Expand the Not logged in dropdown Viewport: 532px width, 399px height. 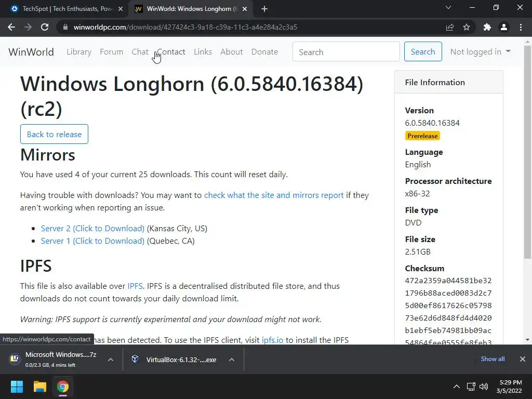click(x=481, y=51)
